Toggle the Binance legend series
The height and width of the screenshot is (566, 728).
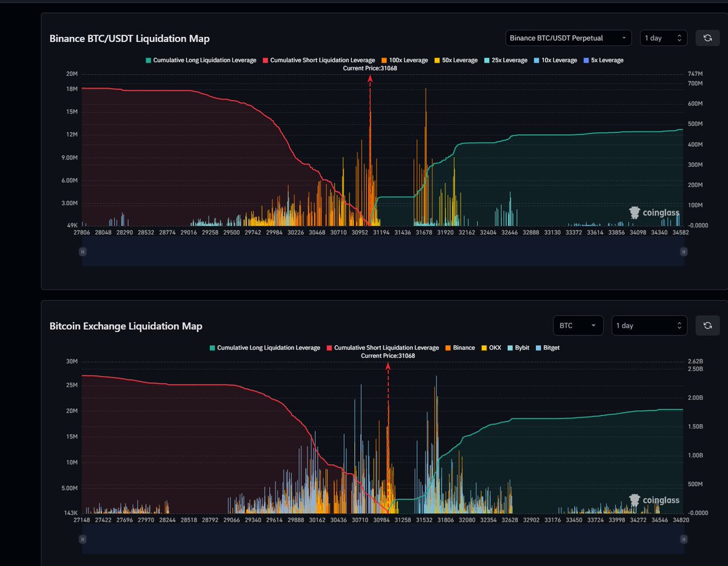click(x=460, y=348)
